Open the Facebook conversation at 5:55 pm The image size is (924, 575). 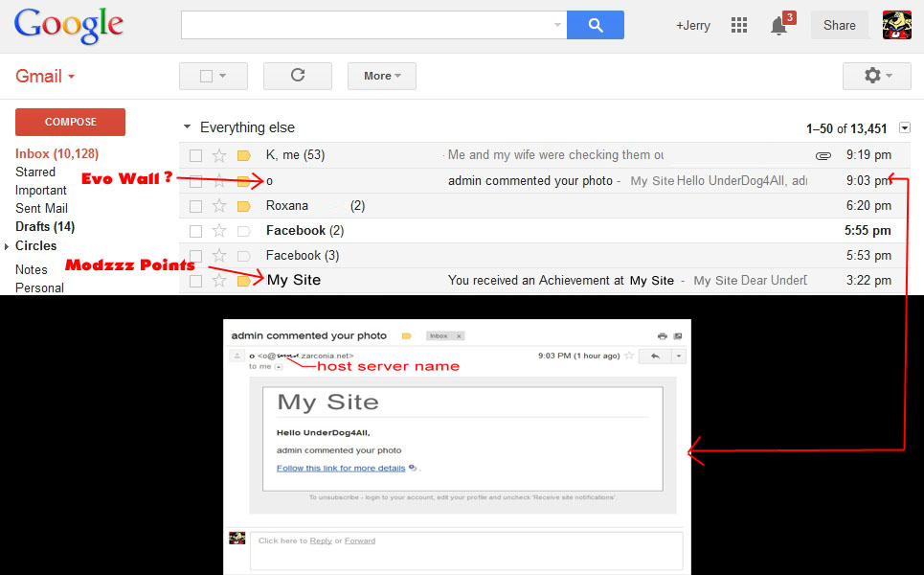(x=545, y=231)
